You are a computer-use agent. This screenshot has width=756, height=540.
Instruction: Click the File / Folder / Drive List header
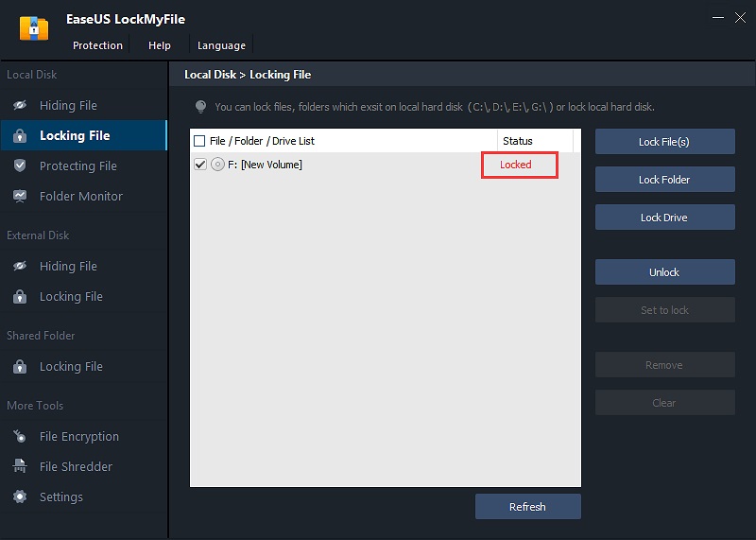click(x=262, y=141)
